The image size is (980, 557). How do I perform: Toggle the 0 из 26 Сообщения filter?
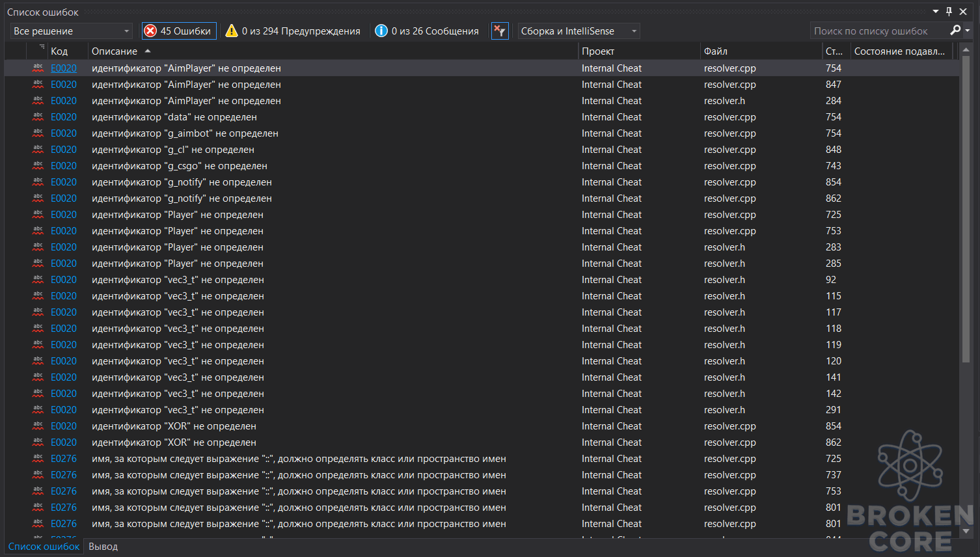point(427,31)
